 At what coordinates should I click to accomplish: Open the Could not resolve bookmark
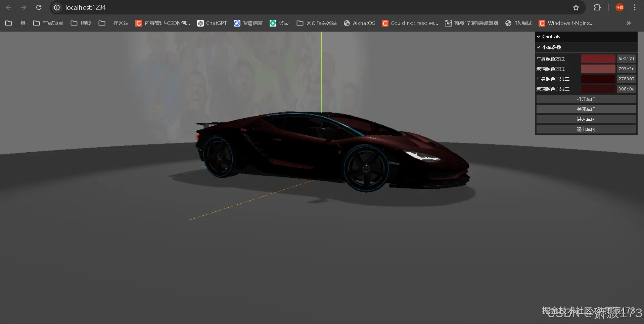410,23
